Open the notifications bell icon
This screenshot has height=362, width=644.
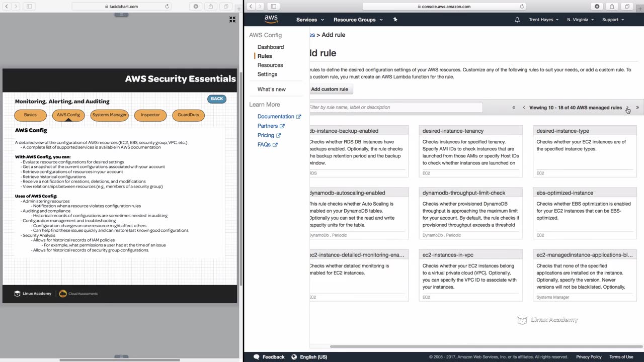(517, 20)
